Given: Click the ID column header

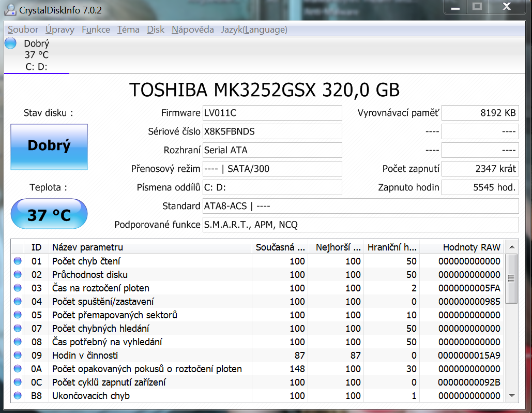Looking at the screenshot, I should (x=37, y=247).
